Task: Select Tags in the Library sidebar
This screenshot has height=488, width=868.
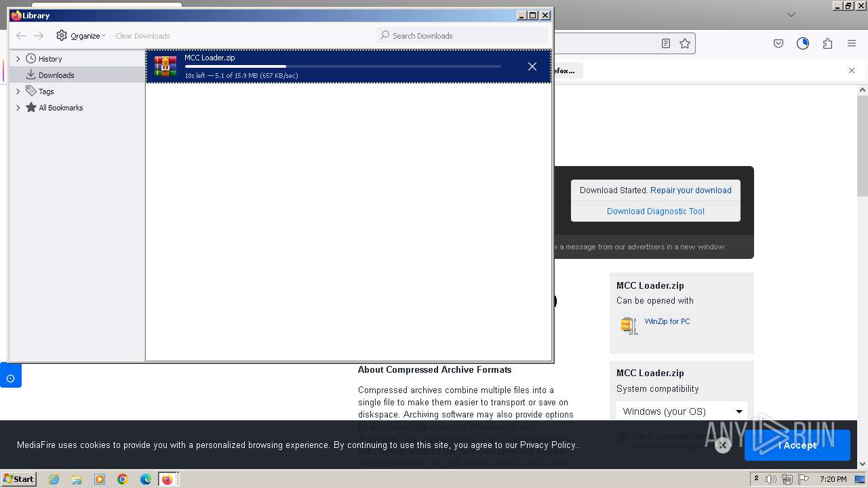Action: tap(46, 91)
